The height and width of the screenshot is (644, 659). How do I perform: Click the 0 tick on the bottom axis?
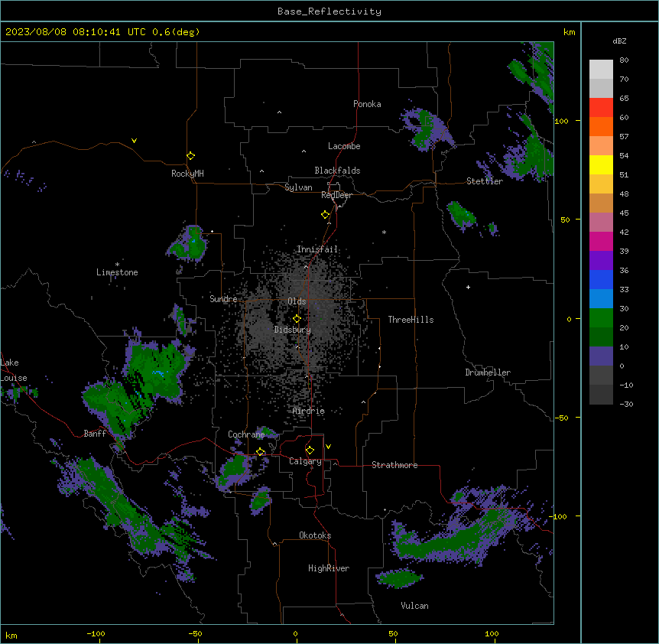[x=295, y=633]
